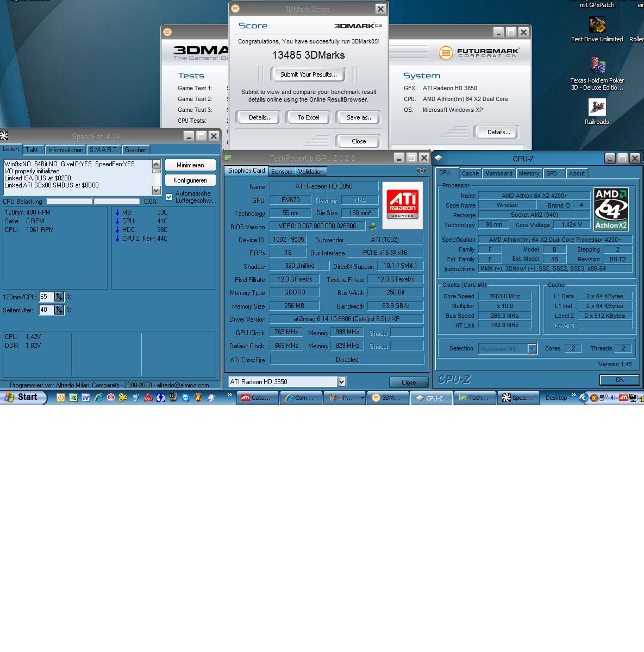Screen dimensions: 644x652
Task: Click the SpeedFan fan icon in title bar
Action: (4, 136)
